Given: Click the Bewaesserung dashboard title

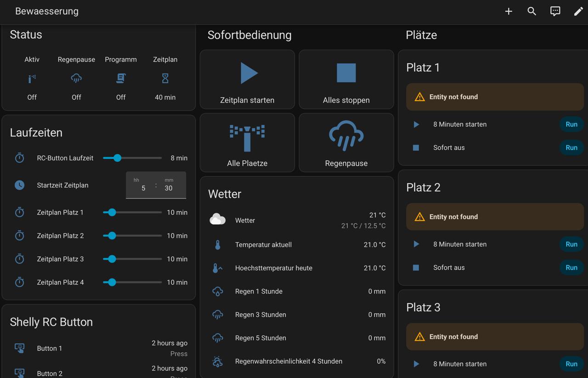Looking at the screenshot, I should [x=47, y=11].
